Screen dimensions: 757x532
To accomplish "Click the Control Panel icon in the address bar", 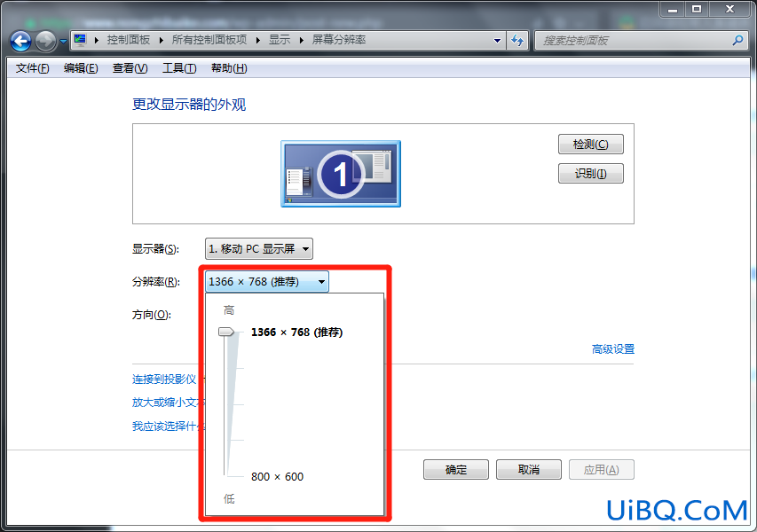I will click(80, 40).
